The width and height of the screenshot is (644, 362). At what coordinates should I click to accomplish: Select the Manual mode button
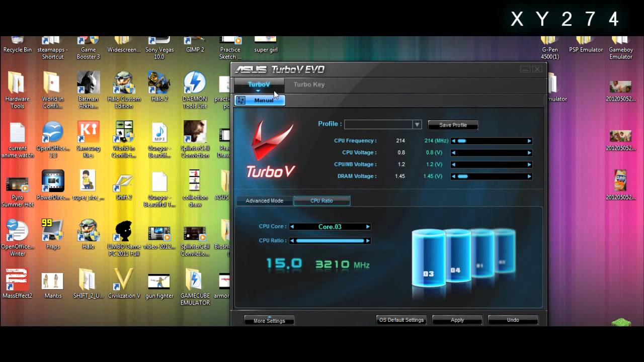tap(260, 100)
